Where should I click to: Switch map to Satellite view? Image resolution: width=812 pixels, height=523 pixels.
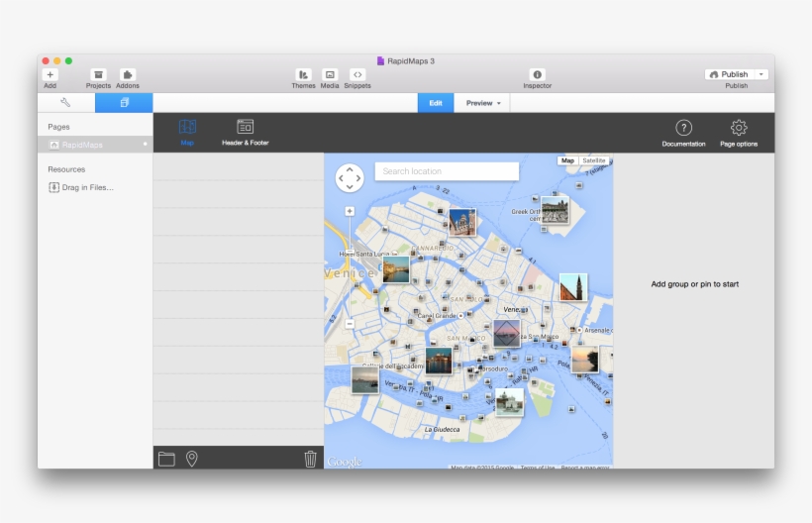click(x=593, y=160)
